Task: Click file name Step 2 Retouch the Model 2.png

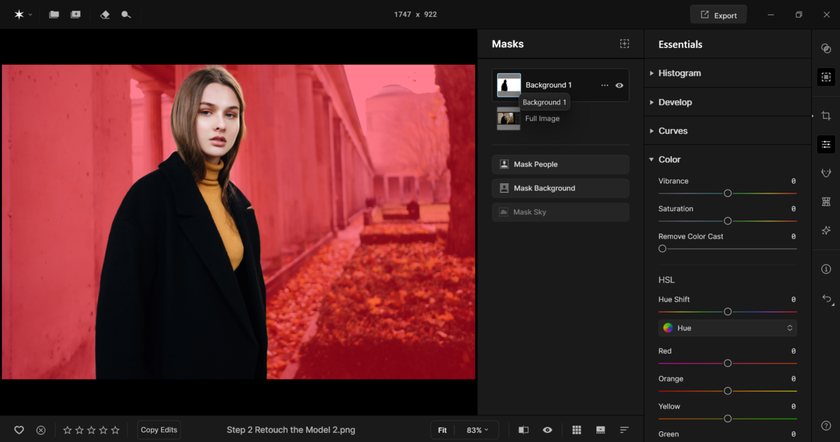Action: click(290, 430)
